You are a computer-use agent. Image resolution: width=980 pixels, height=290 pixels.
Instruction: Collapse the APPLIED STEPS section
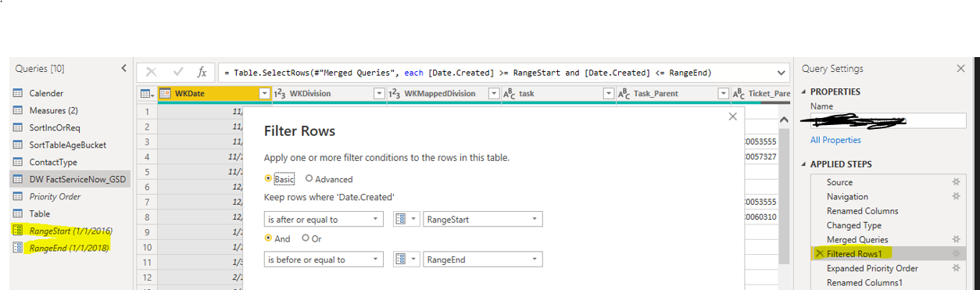tap(803, 164)
